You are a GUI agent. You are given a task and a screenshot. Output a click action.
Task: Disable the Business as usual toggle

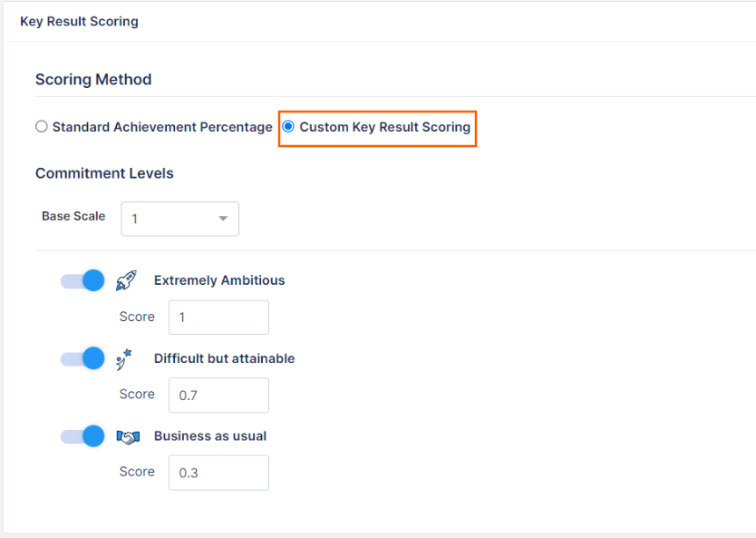pyautogui.click(x=82, y=436)
